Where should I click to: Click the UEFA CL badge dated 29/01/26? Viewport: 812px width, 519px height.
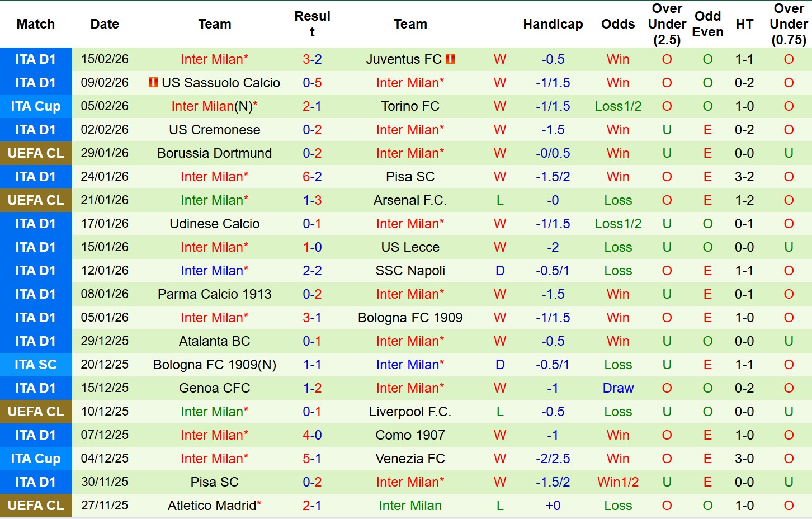tap(36, 153)
